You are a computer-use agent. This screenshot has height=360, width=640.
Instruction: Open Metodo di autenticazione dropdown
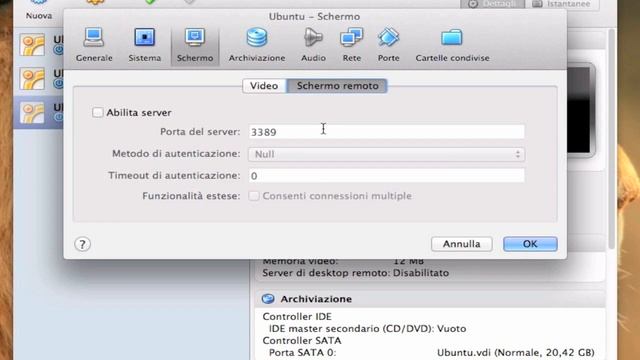(386, 154)
